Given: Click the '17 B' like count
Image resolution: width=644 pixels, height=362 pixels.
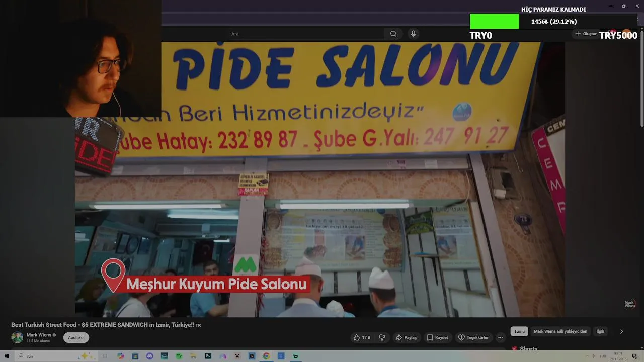Looking at the screenshot, I should [x=366, y=338].
